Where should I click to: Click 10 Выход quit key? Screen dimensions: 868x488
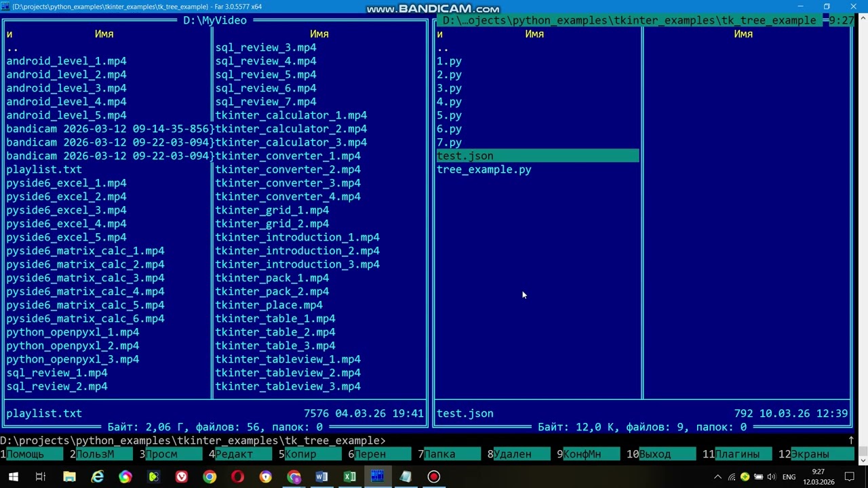point(661,454)
